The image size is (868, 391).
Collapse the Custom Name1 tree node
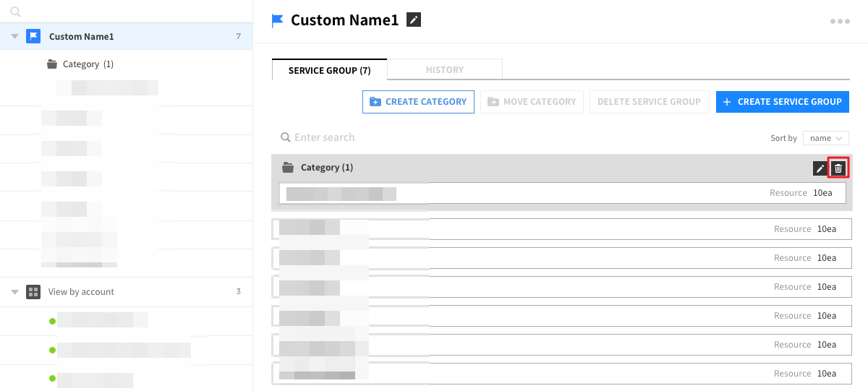pos(14,36)
